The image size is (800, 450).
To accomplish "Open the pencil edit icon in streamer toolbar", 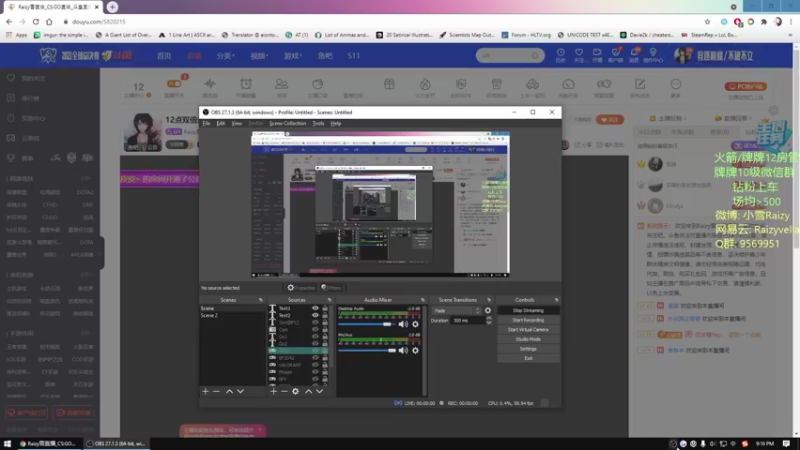I will pos(640,84).
